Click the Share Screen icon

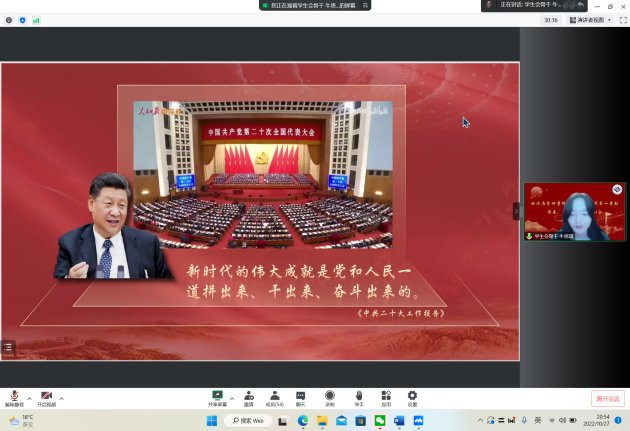(217, 396)
